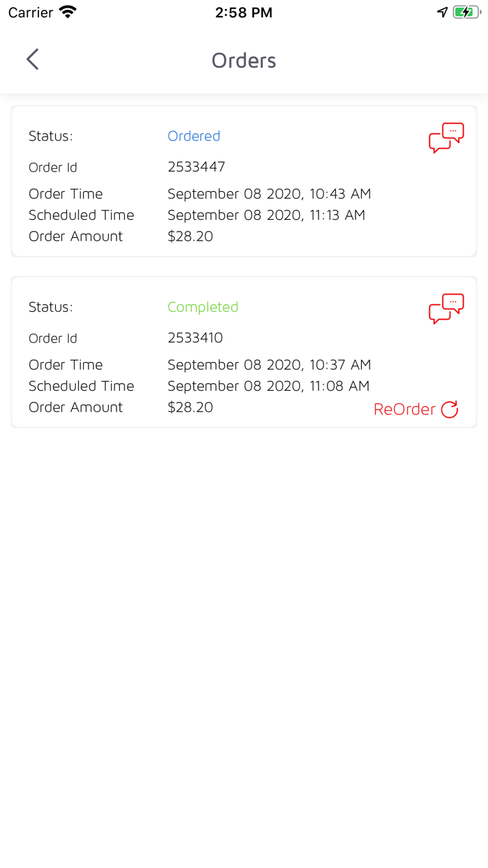The width and height of the screenshot is (488, 868).
Task: Select the Ordered status link
Action: [x=194, y=136]
